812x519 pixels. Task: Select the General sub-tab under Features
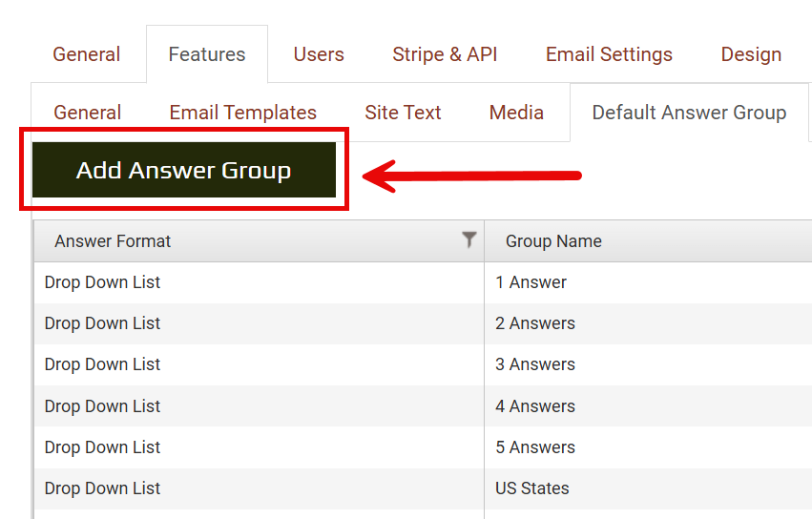[x=87, y=113]
